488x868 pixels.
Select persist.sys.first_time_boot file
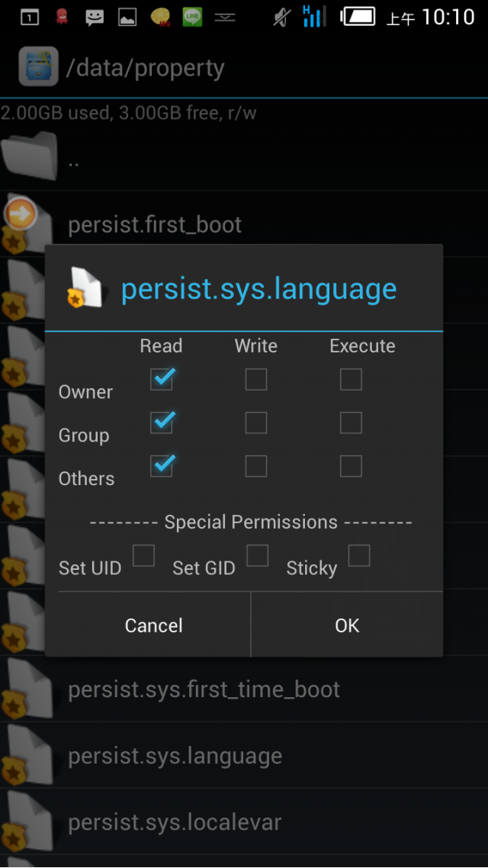tap(244, 690)
